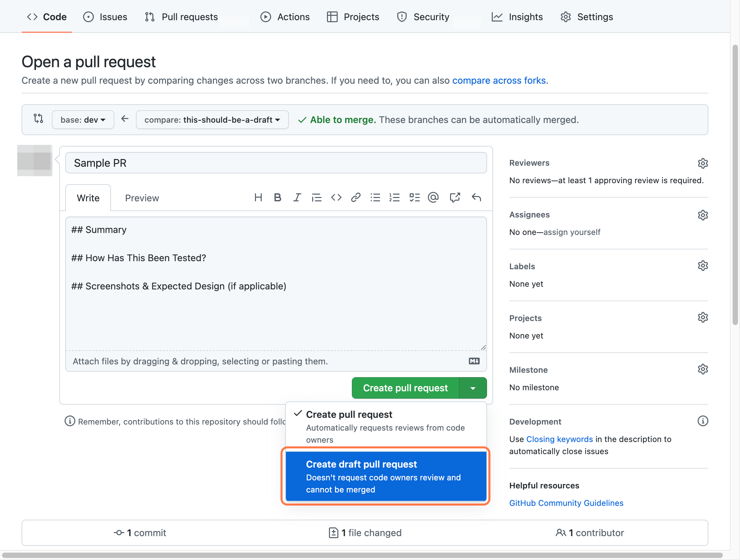Open the base: dev branch dropdown

83,120
